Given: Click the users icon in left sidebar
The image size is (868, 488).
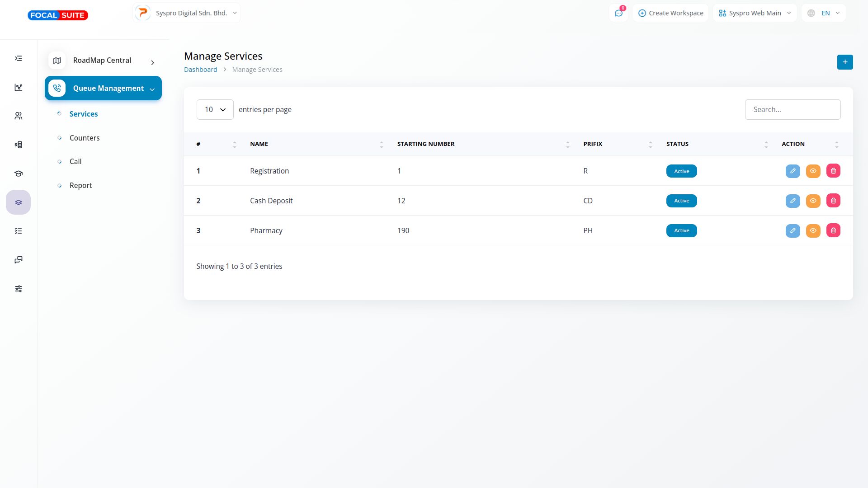Looking at the screenshot, I should (x=19, y=116).
